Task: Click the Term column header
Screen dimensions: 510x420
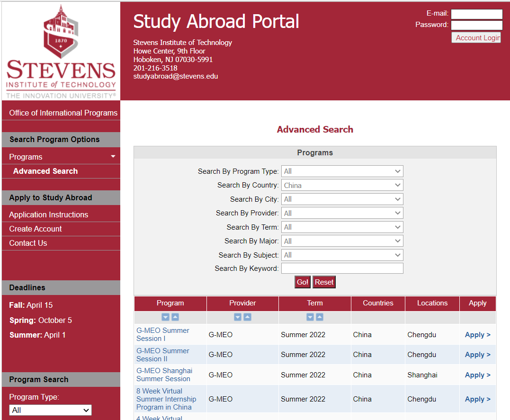Action: [x=315, y=303]
